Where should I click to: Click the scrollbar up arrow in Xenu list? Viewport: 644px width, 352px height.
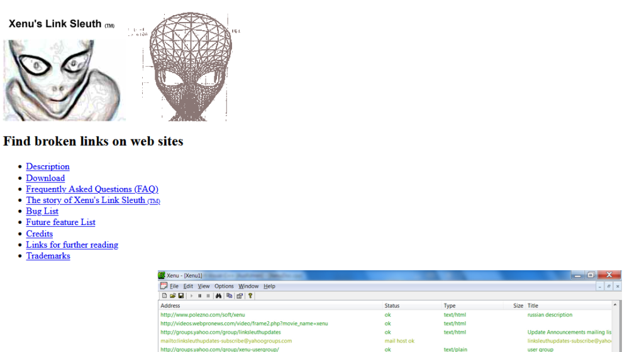(x=615, y=305)
